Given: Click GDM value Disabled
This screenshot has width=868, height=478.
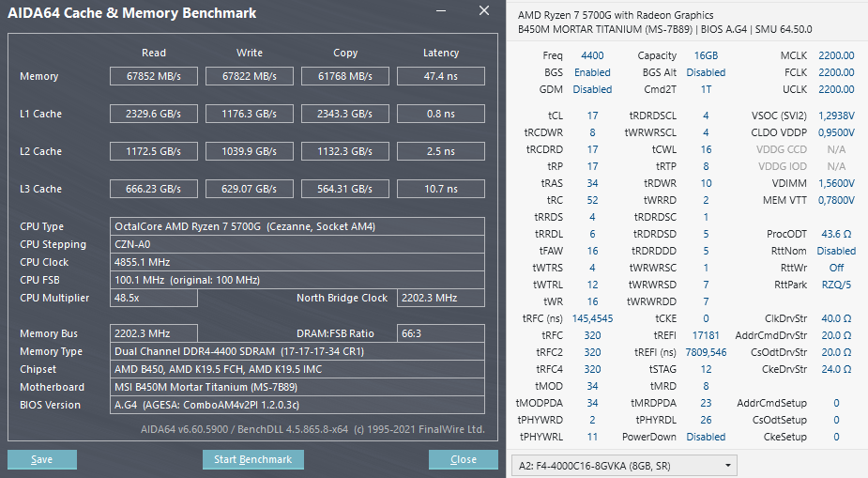Looking at the screenshot, I should pos(592,89).
